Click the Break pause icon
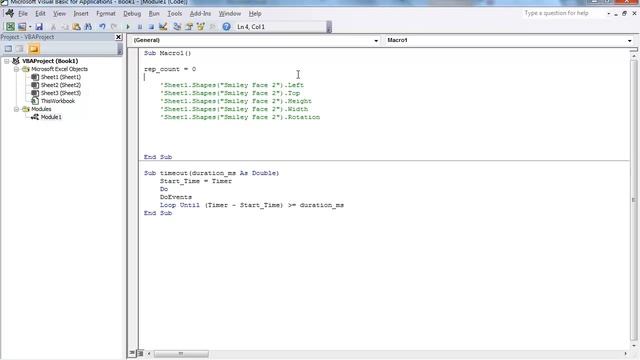640x360 pixels. click(140, 27)
